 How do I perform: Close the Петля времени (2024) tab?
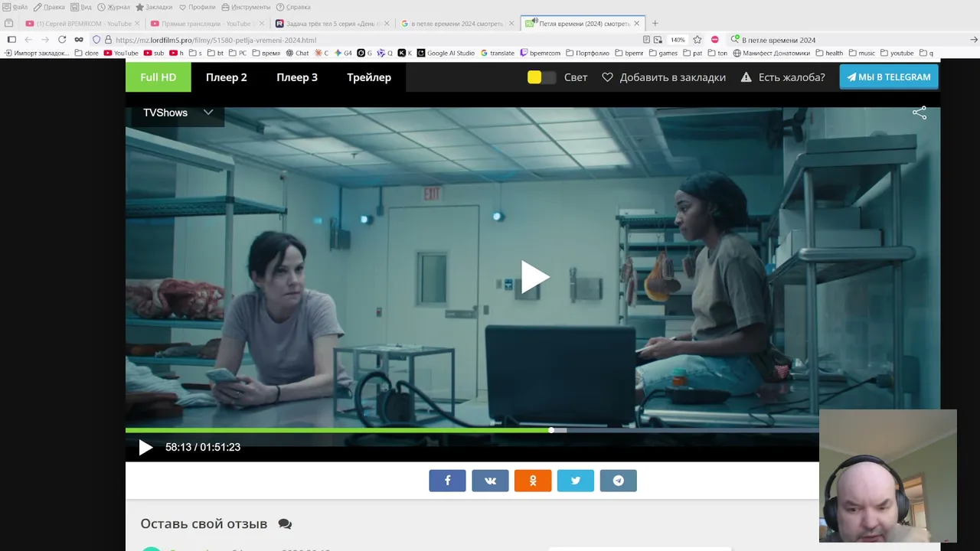click(636, 24)
